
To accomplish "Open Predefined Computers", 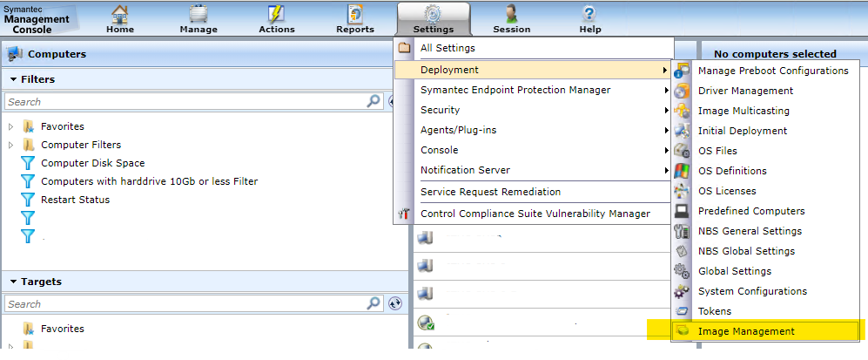I will click(x=751, y=211).
